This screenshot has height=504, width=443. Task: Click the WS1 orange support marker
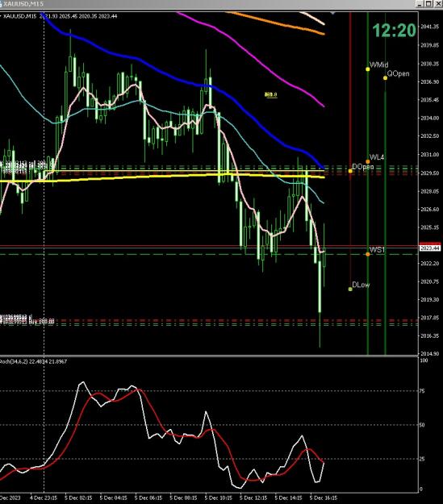click(368, 254)
